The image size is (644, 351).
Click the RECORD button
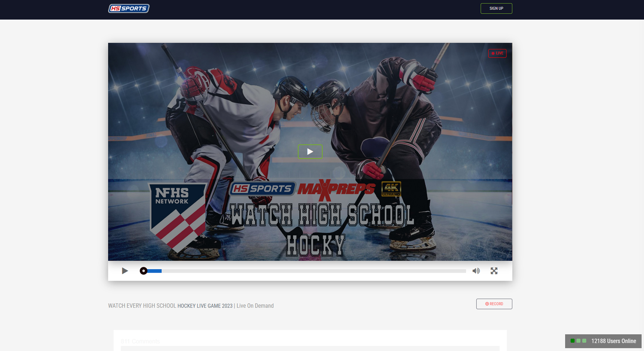(494, 304)
